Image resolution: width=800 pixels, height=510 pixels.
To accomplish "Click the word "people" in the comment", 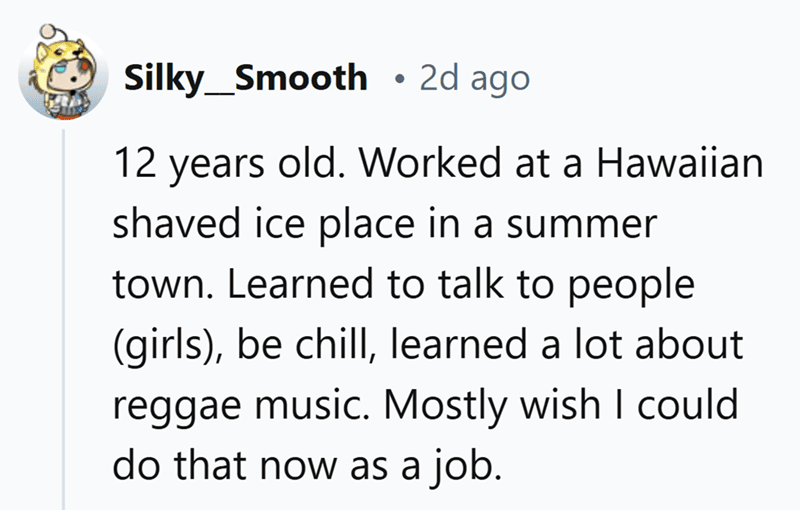I will (x=624, y=285).
